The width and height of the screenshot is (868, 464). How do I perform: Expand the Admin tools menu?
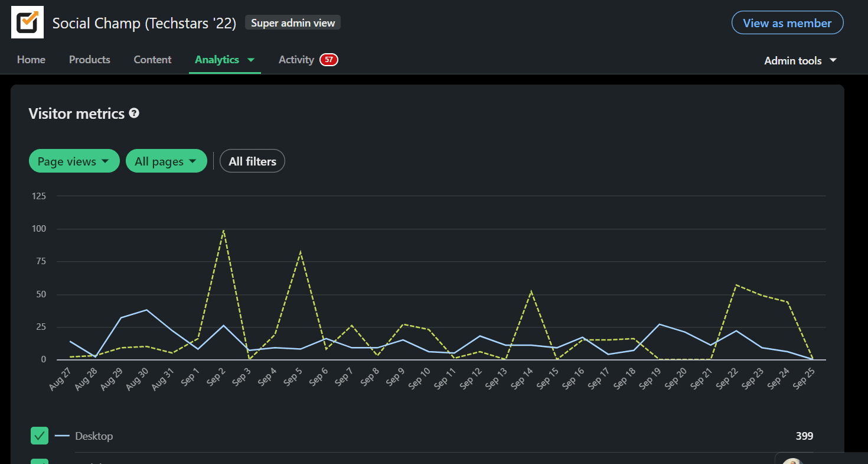tap(800, 60)
